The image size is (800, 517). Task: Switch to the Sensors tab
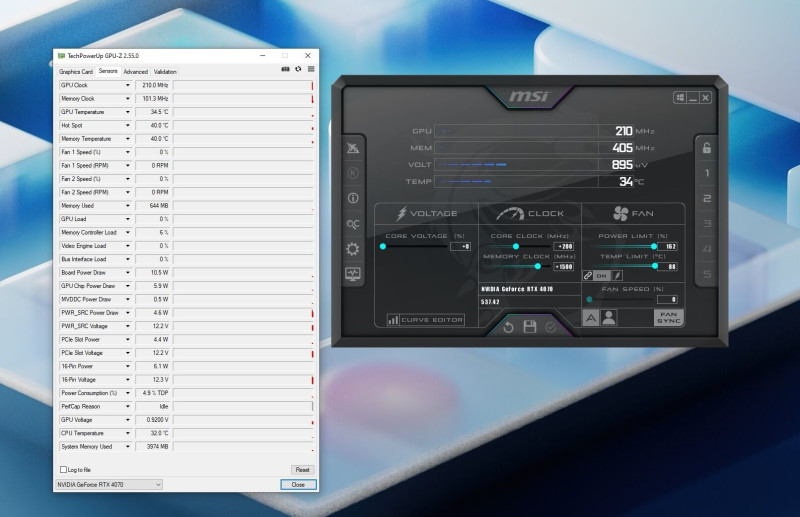(108, 71)
